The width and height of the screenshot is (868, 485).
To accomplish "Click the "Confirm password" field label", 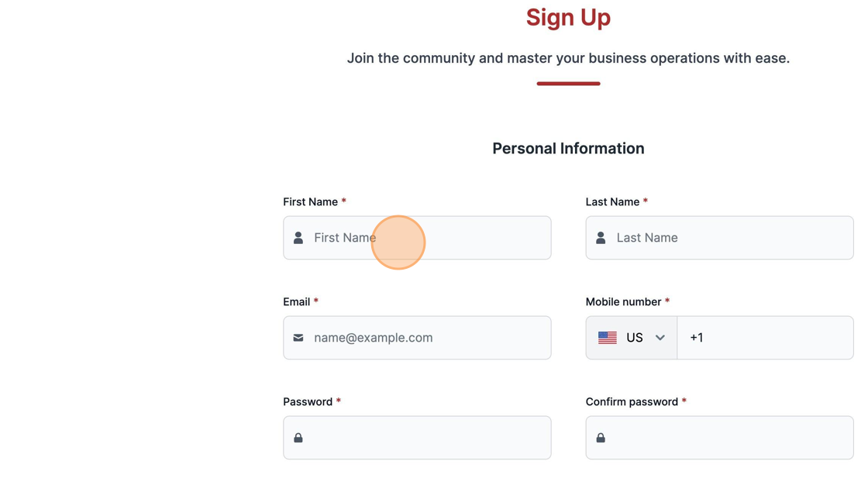I will [x=632, y=402].
